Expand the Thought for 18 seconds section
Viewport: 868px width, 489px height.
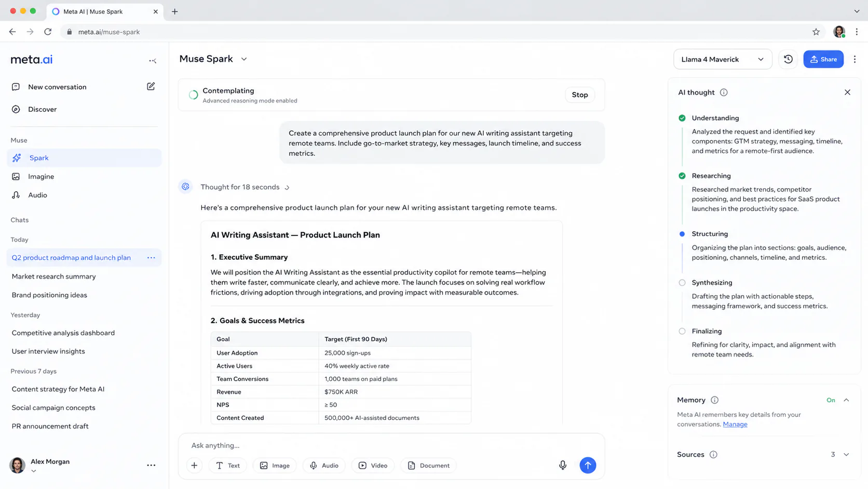pyautogui.click(x=245, y=187)
